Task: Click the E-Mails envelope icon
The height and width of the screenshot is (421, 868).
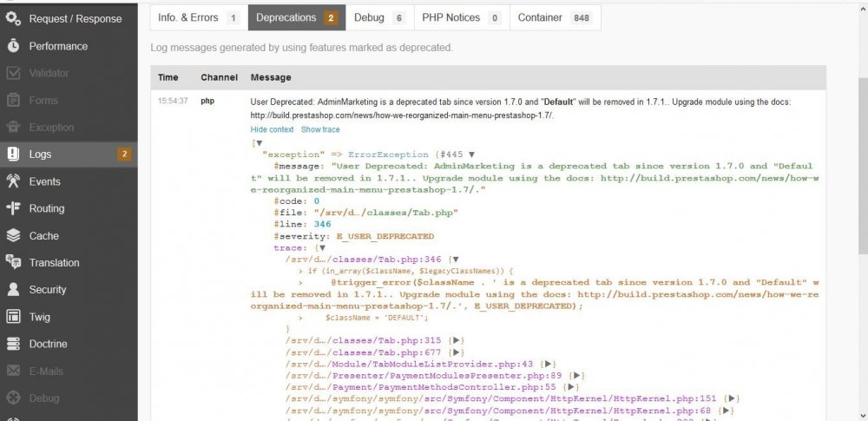Action: (13, 371)
